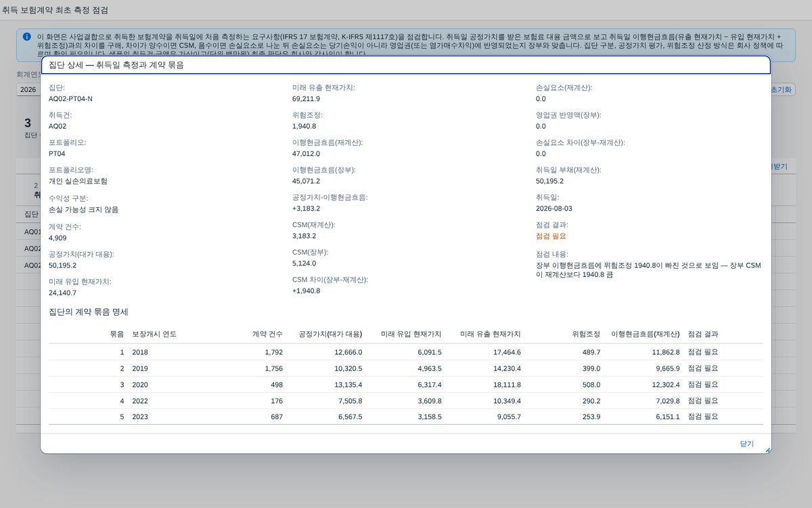Click the 집단 상세 dialog title bar
Viewport: 812px width, 508px height.
click(406, 65)
